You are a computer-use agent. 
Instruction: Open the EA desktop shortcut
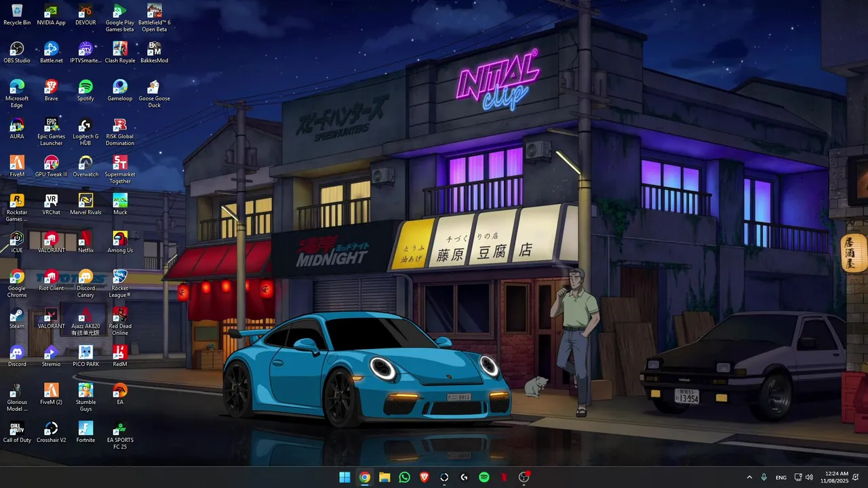point(120,394)
